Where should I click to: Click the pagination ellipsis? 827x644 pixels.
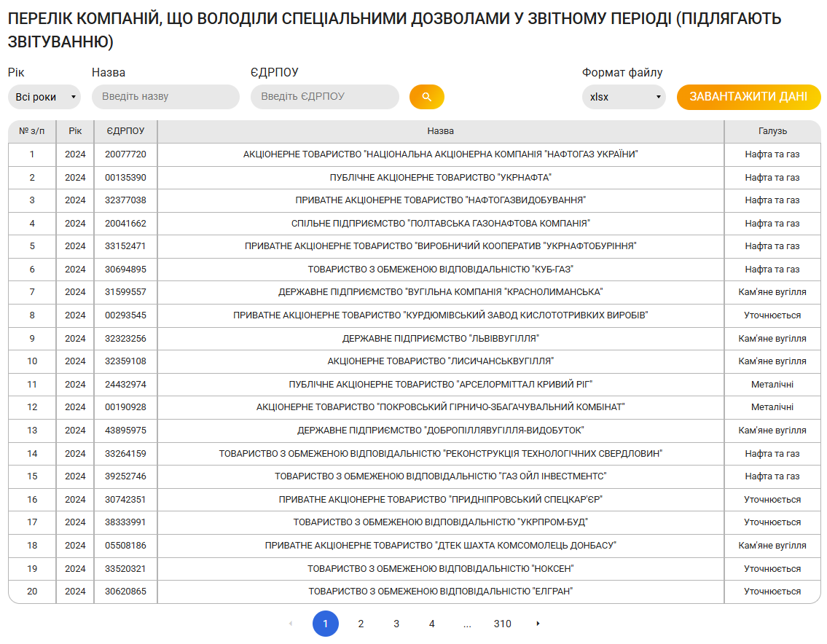[467, 624]
